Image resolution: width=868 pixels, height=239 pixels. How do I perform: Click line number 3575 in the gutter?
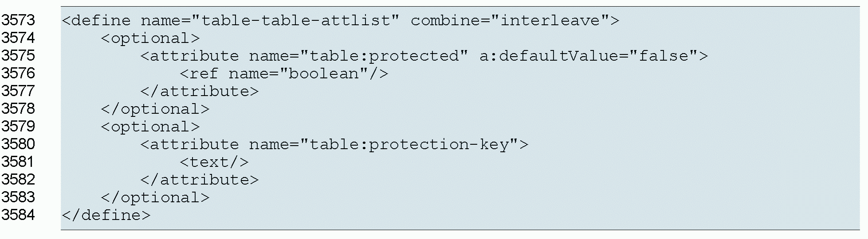(x=18, y=56)
